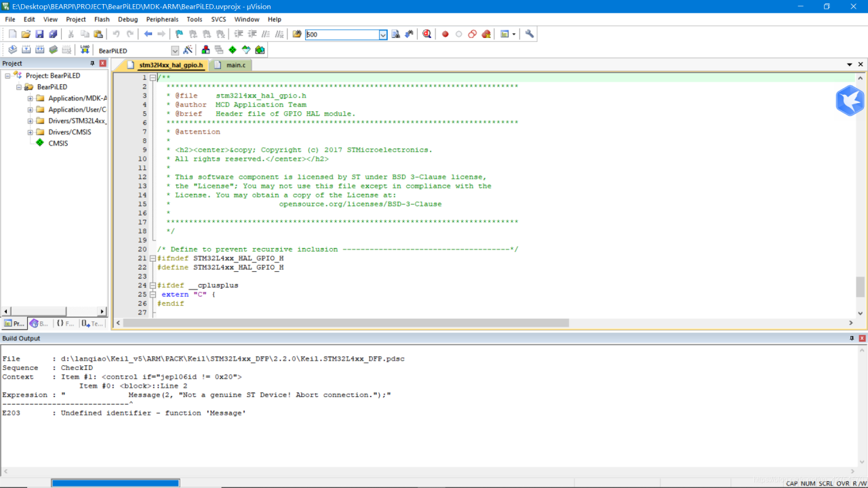
Task: Open the BearPiLED target dropdown
Action: tap(175, 51)
